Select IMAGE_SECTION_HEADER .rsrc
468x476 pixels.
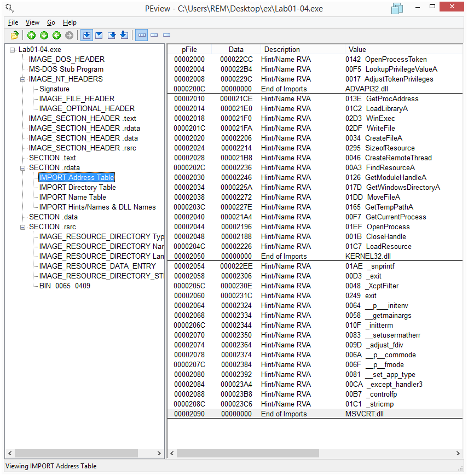click(x=82, y=148)
